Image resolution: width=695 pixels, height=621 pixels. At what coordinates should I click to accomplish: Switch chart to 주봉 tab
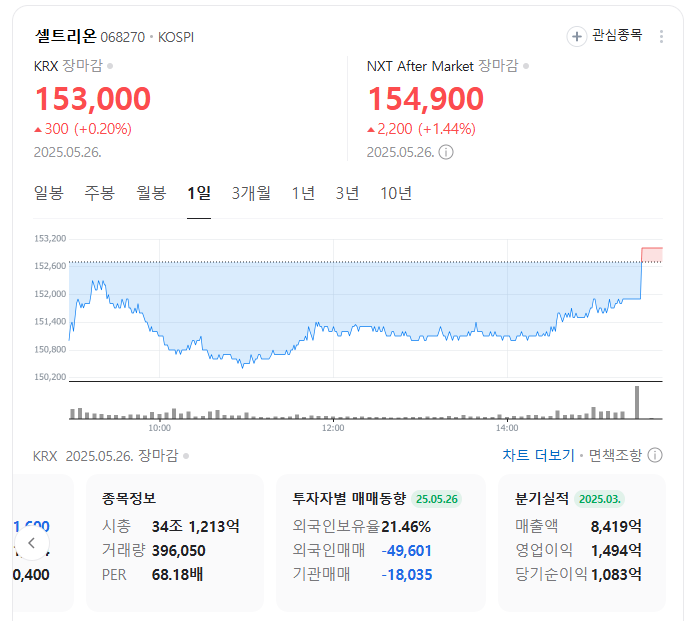tap(100, 193)
